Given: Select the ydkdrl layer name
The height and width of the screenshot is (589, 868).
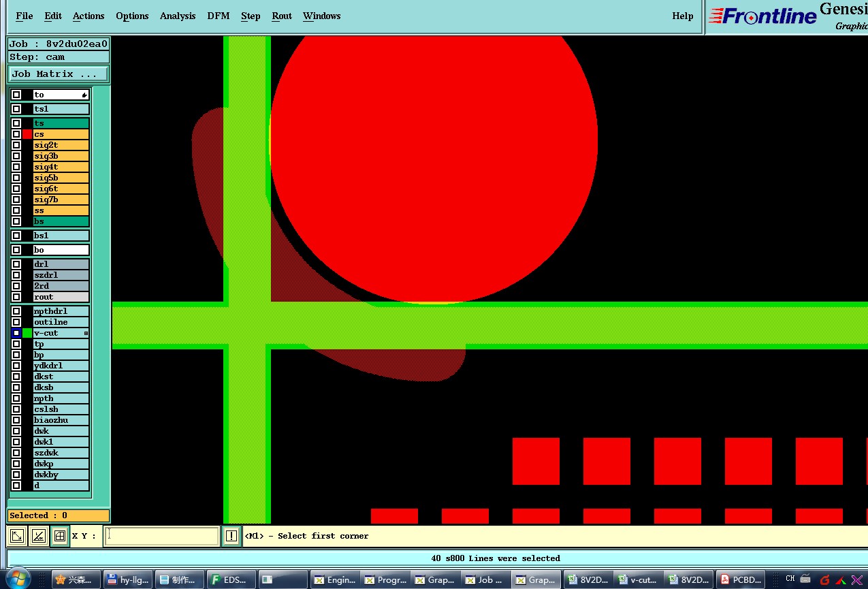Looking at the screenshot, I should (61, 366).
